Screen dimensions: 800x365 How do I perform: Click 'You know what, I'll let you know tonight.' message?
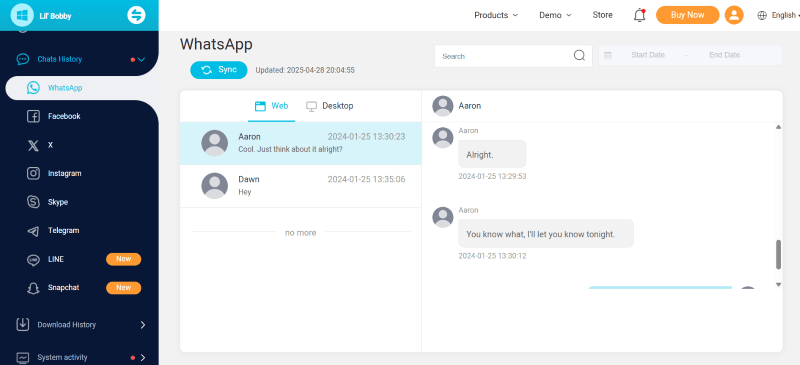[x=546, y=234]
